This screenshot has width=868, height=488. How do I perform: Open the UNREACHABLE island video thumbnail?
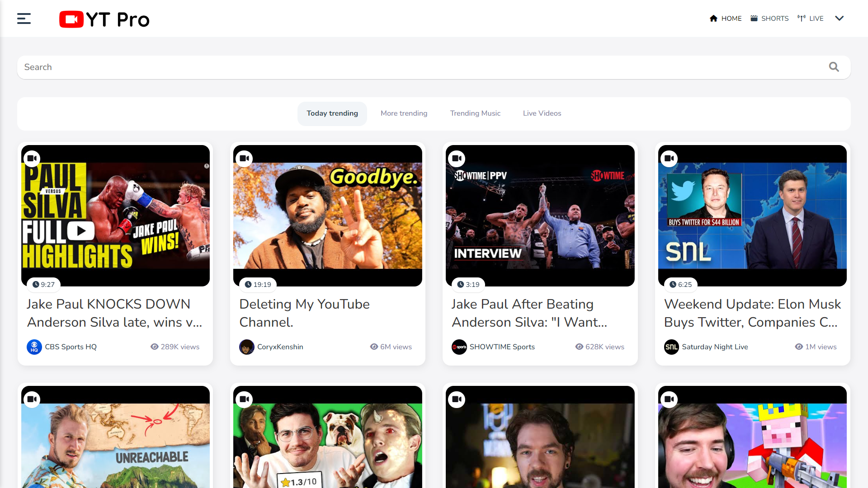116,437
